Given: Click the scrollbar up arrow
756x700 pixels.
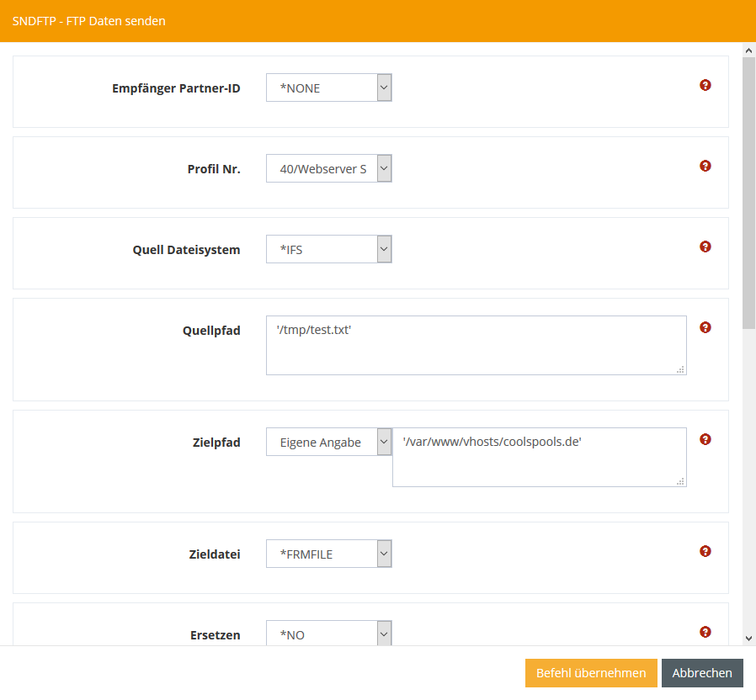Looking at the screenshot, I should (x=748, y=50).
